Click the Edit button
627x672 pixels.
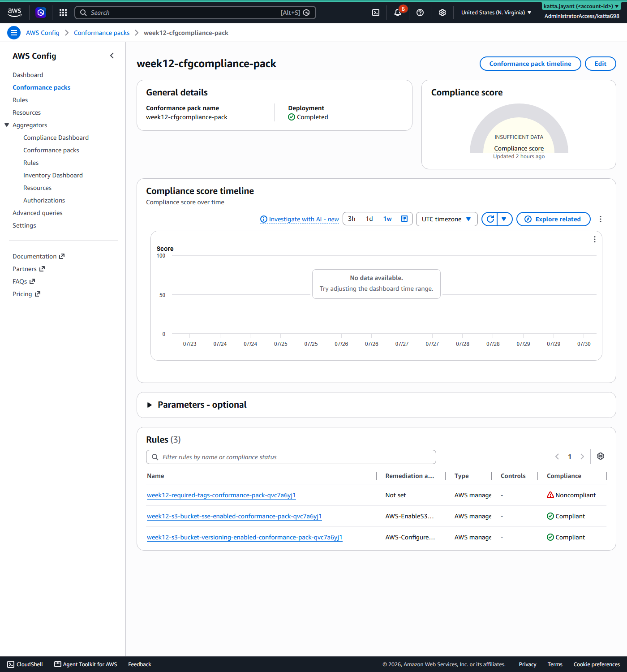tap(600, 64)
